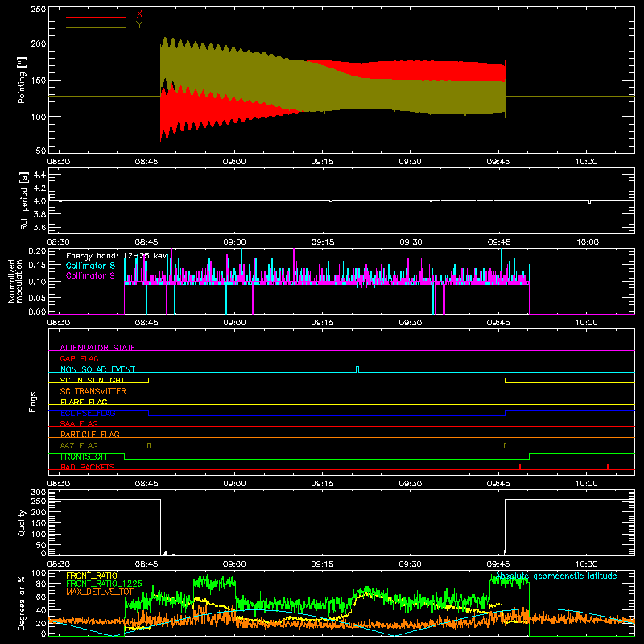Image resolution: width=644 pixels, height=644 pixels.
Task: Click the FLARE_FLAG label
Action: click(x=84, y=402)
